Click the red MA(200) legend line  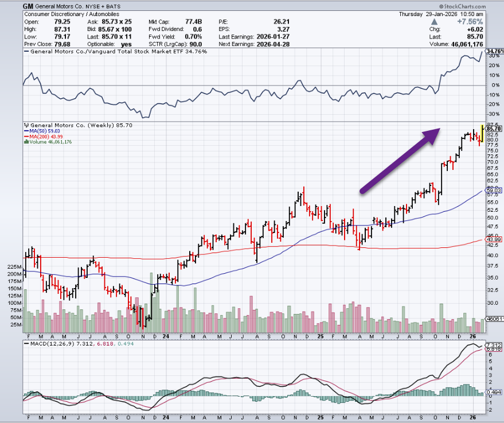pyautogui.click(x=25, y=136)
